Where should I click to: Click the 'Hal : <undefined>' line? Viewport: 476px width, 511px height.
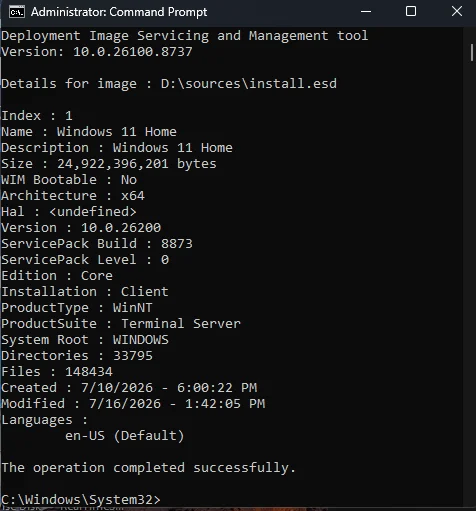pyautogui.click(x=69, y=212)
